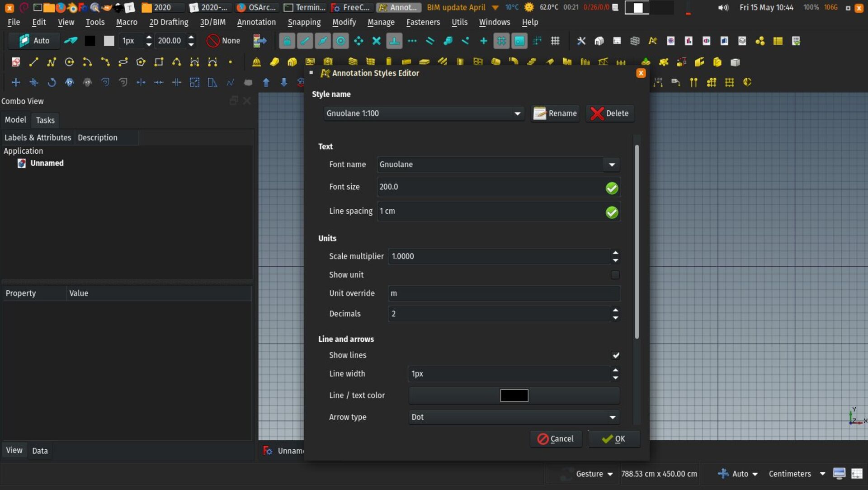Toggle snap to intersection
Viewport: 868px width, 490px height.
pyautogui.click(x=376, y=41)
